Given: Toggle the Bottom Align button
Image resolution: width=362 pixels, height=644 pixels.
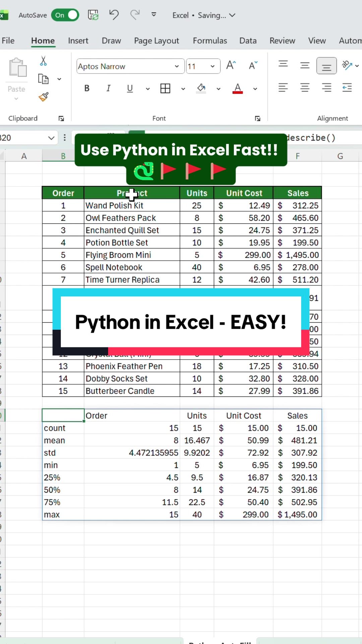Looking at the screenshot, I should [326, 66].
